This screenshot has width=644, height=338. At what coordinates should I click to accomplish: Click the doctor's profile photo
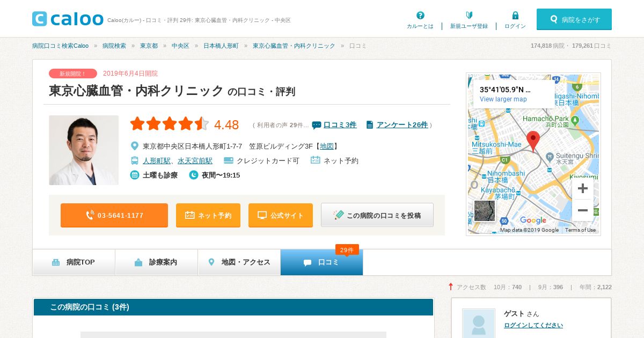(84, 150)
